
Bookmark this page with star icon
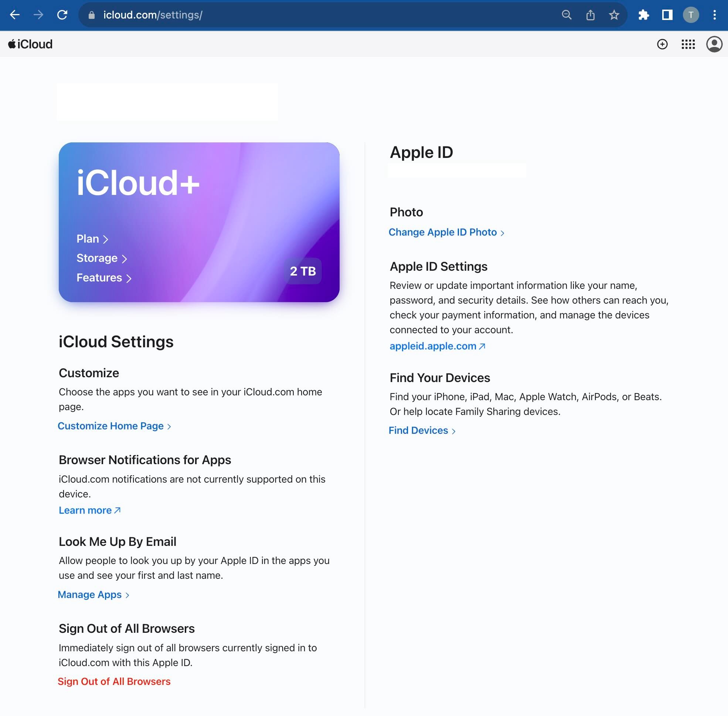pos(614,15)
